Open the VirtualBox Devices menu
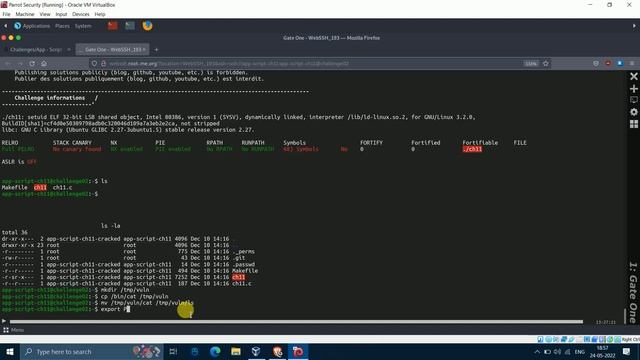The width and height of the screenshot is (640, 360). click(81, 14)
